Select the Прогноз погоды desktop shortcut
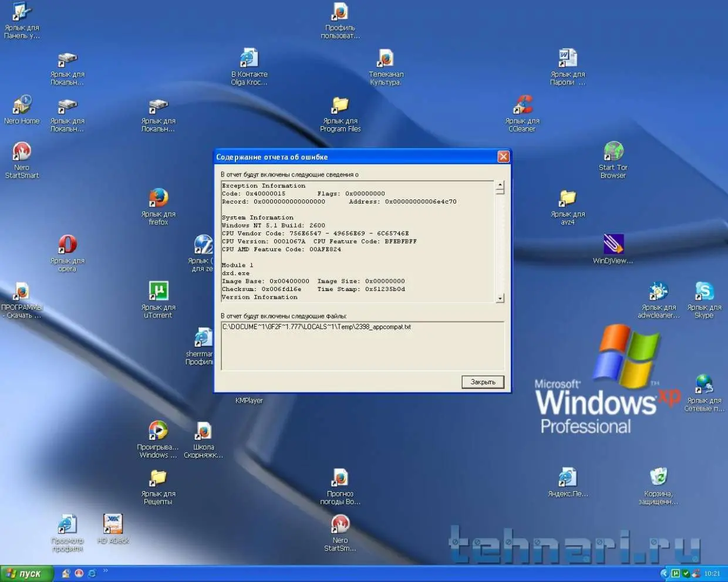Viewport: 728px width, 582px height. (x=340, y=486)
